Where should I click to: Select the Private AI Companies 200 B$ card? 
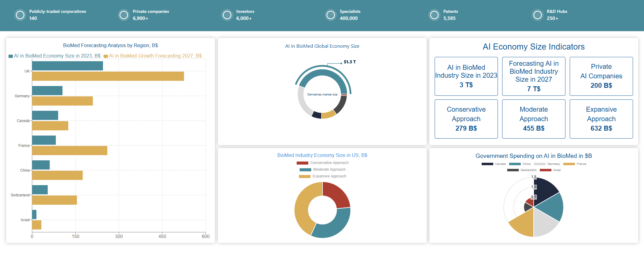(601, 76)
